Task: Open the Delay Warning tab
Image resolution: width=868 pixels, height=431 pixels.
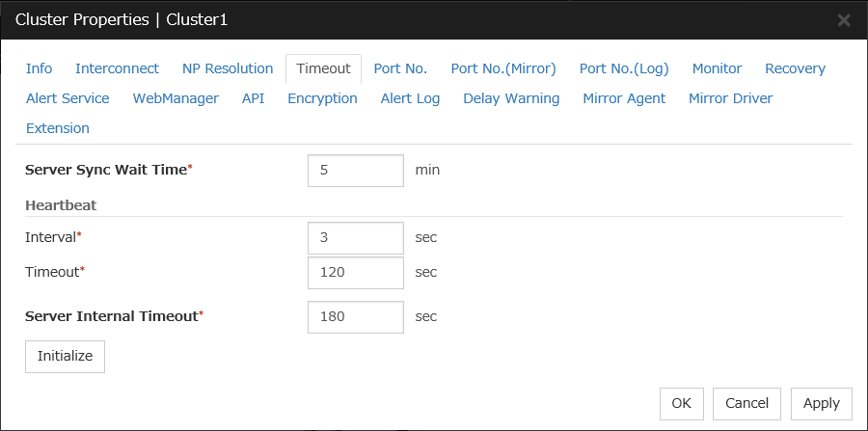Action: pyautogui.click(x=511, y=98)
